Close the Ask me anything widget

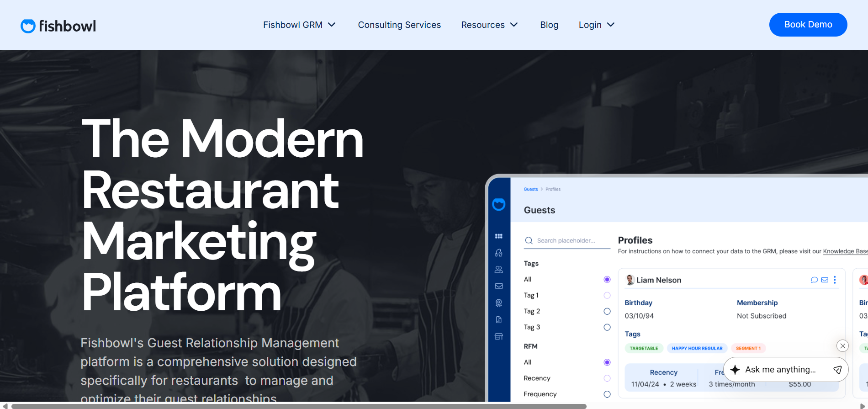pyautogui.click(x=843, y=346)
